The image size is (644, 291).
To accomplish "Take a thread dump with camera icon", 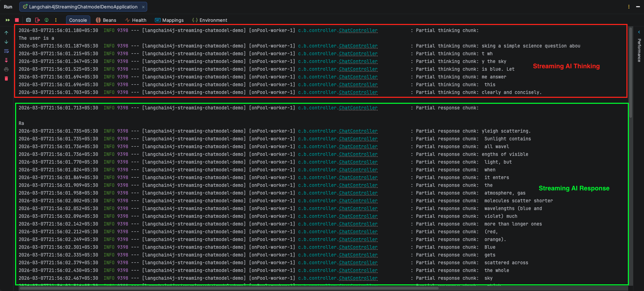I will click(x=28, y=20).
